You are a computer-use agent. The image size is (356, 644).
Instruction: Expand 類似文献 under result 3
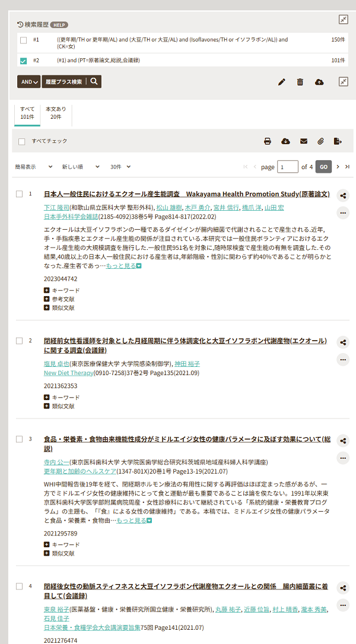59,553
